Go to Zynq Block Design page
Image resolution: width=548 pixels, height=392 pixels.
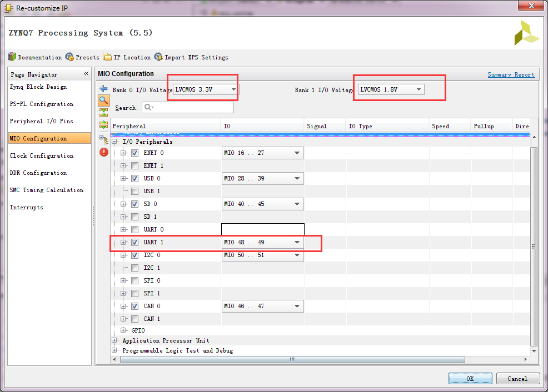(38, 87)
